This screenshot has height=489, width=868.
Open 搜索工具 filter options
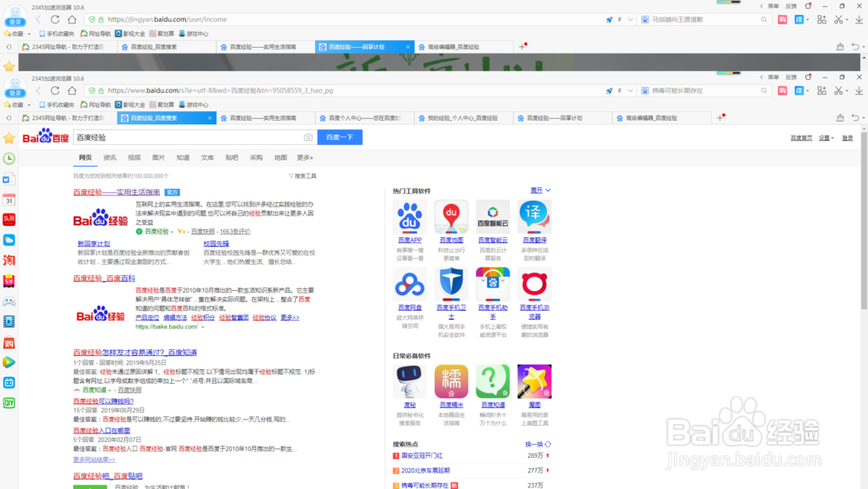tap(302, 176)
